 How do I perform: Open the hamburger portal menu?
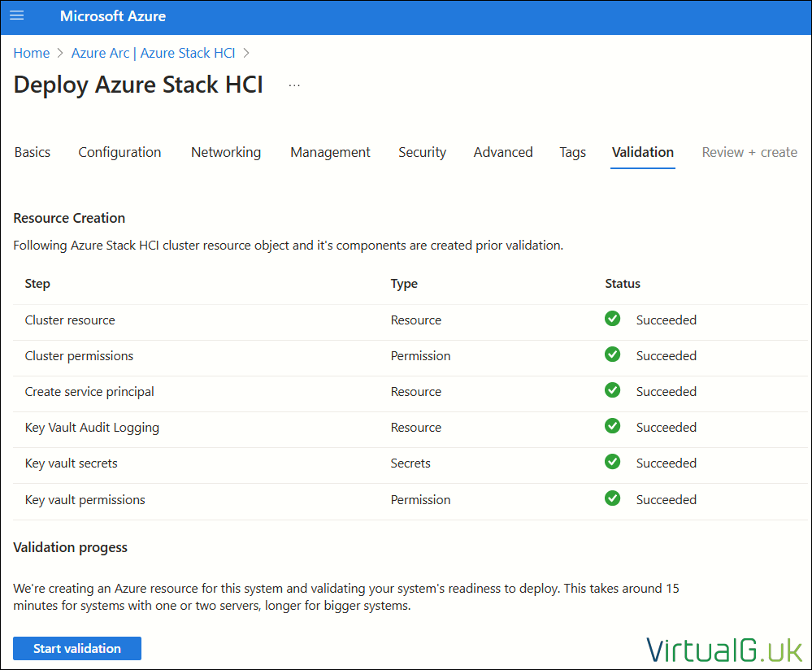pyautogui.click(x=17, y=15)
